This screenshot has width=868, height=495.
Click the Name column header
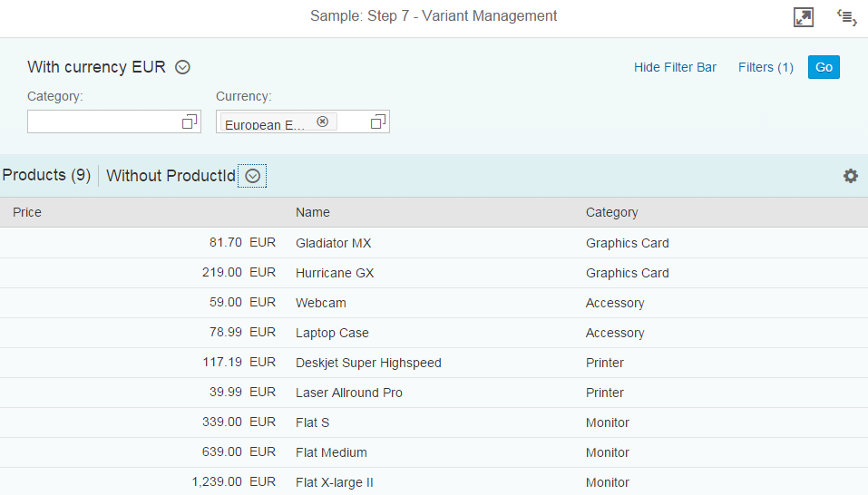(313, 212)
